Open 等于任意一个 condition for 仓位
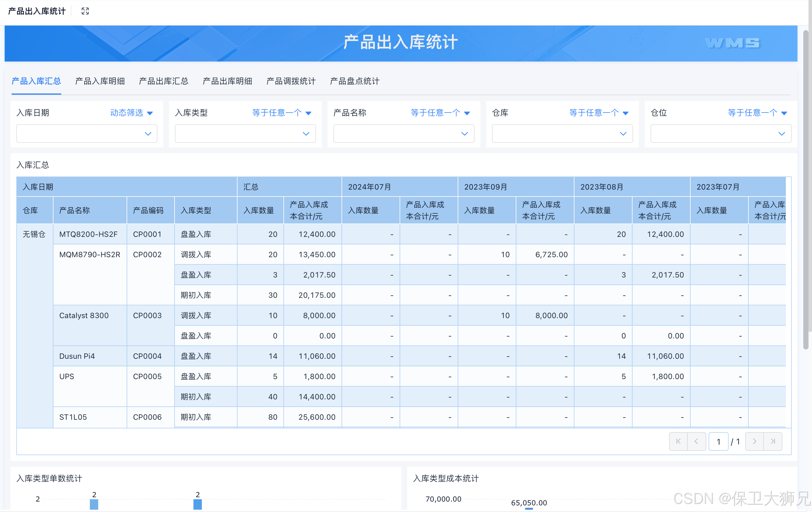Viewport: 812px width, 512px height. pos(758,113)
